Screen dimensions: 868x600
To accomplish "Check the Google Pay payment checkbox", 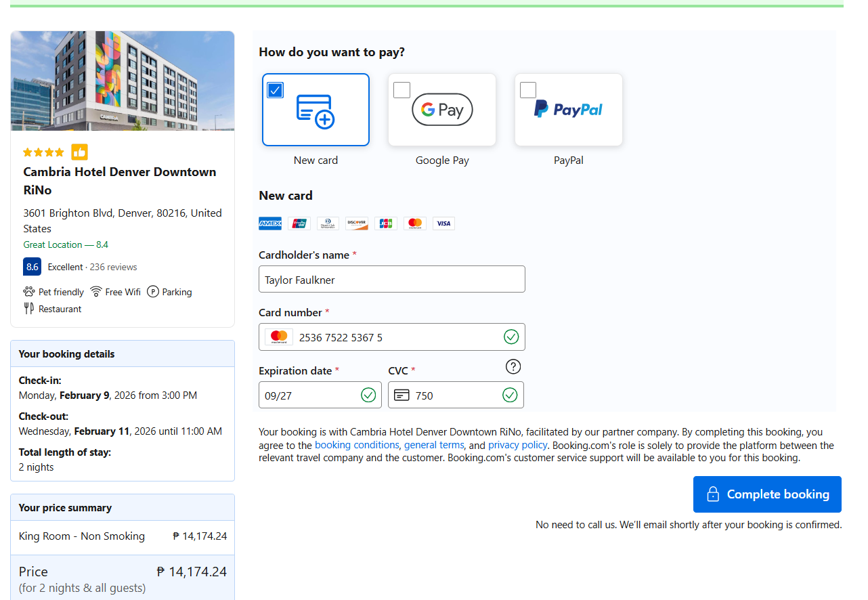I will 402,90.
